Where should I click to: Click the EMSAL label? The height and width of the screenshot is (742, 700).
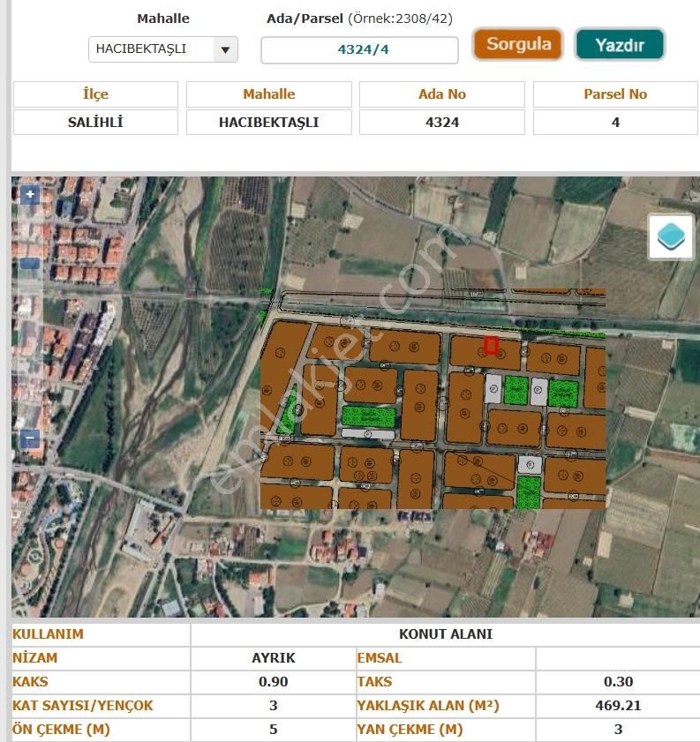click(379, 658)
